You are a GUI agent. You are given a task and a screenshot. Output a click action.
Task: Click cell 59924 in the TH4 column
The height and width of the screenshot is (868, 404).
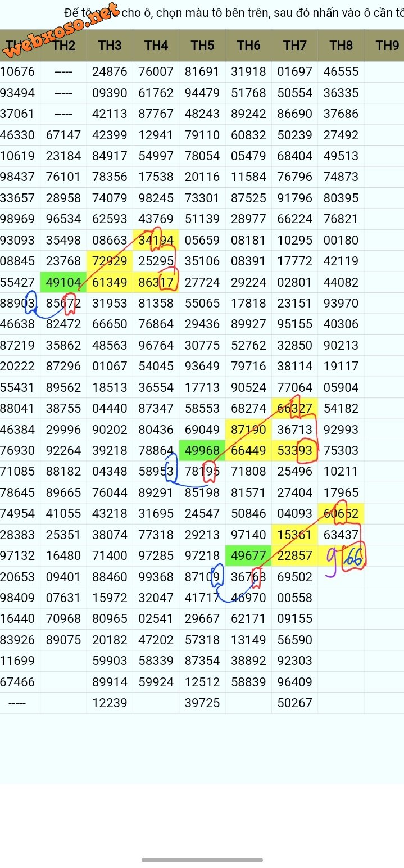point(156,682)
